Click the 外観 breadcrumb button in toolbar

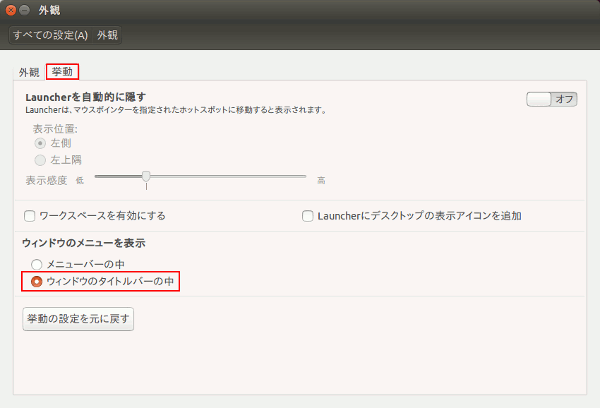pyautogui.click(x=107, y=35)
